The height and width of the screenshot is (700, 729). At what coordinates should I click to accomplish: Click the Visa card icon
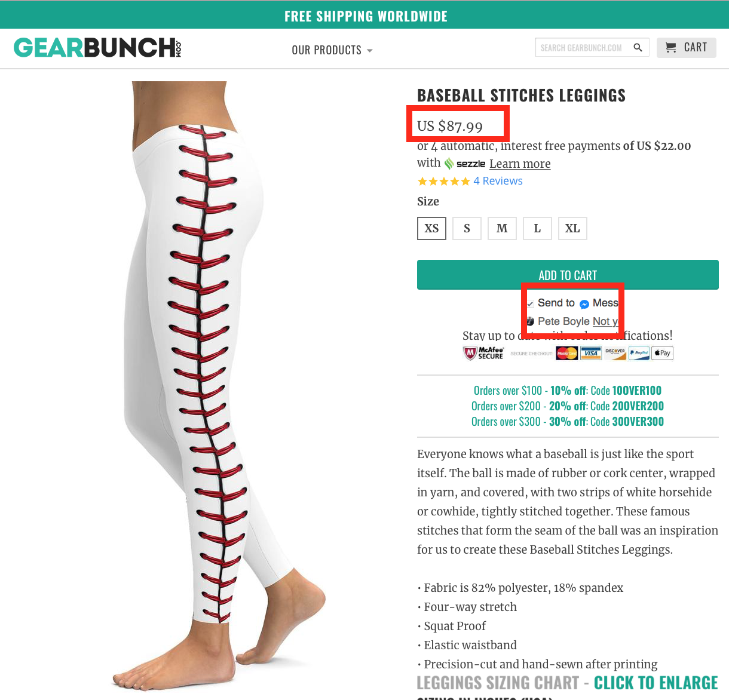click(590, 353)
